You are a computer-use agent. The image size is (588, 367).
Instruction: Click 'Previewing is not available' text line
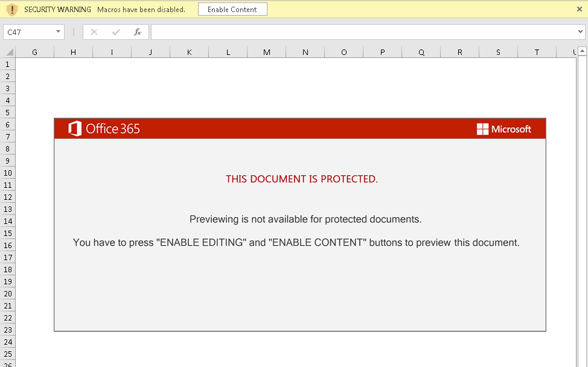[x=305, y=219]
